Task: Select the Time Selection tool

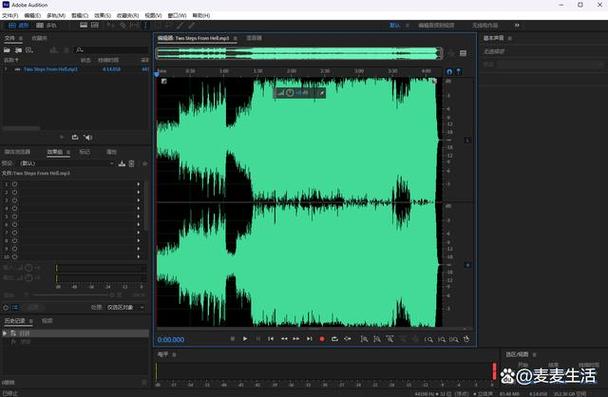Action: coord(146,26)
